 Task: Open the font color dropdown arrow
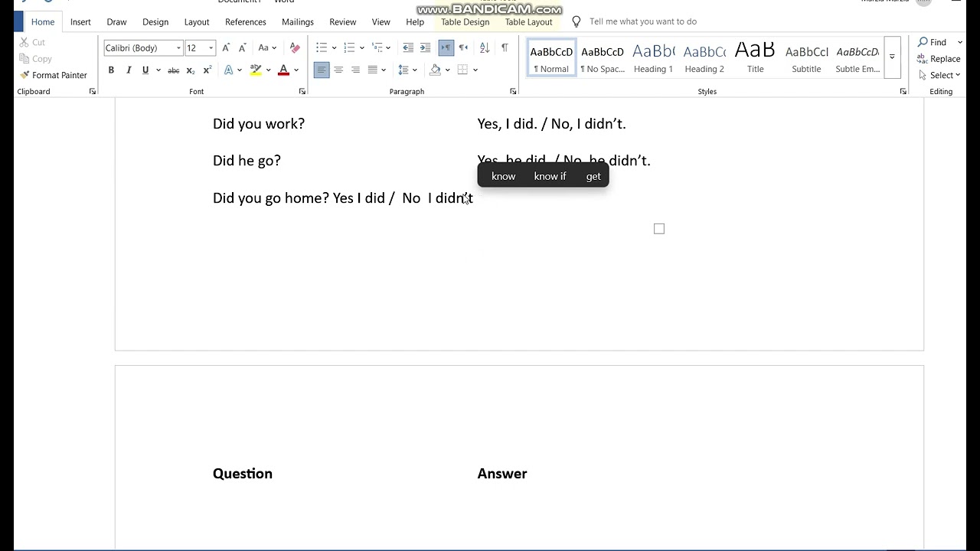(x=296, y=70)
